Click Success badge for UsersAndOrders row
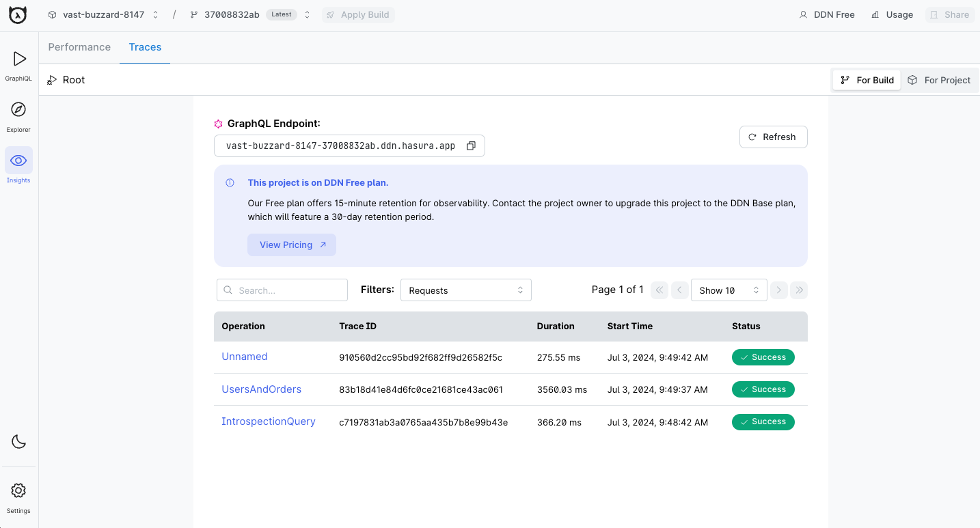 tap(763, 389)
